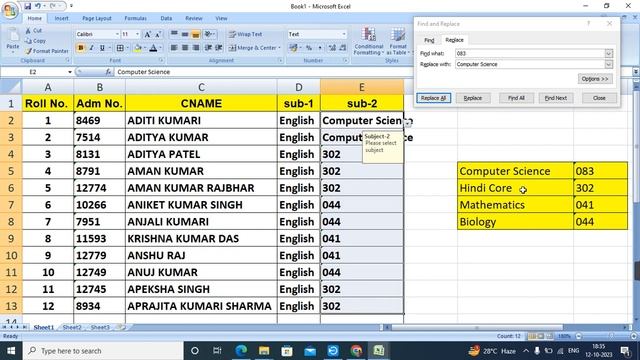Increase the cell indent
Screen dimensions: 640x360
click(x=219, y=48)
